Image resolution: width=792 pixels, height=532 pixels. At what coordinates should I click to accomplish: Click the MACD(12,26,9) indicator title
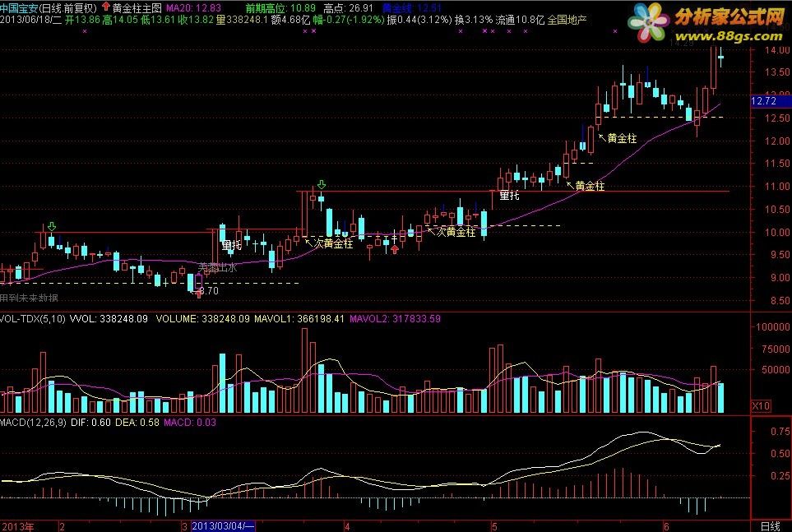pos(33,423)
